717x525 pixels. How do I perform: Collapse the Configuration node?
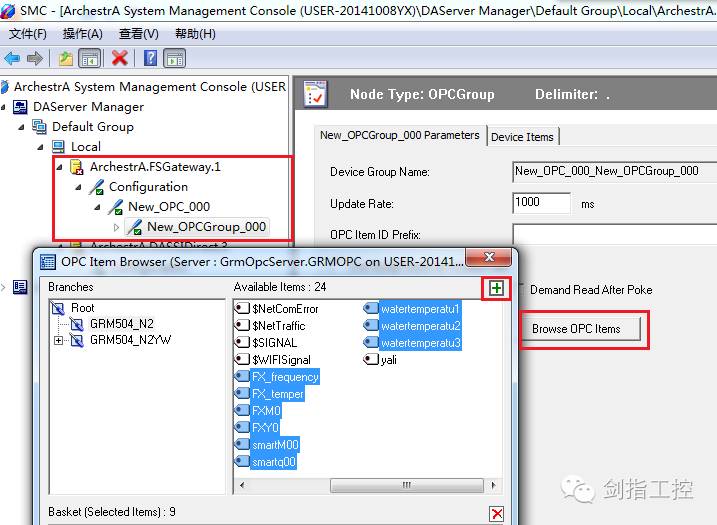[79, 188]
